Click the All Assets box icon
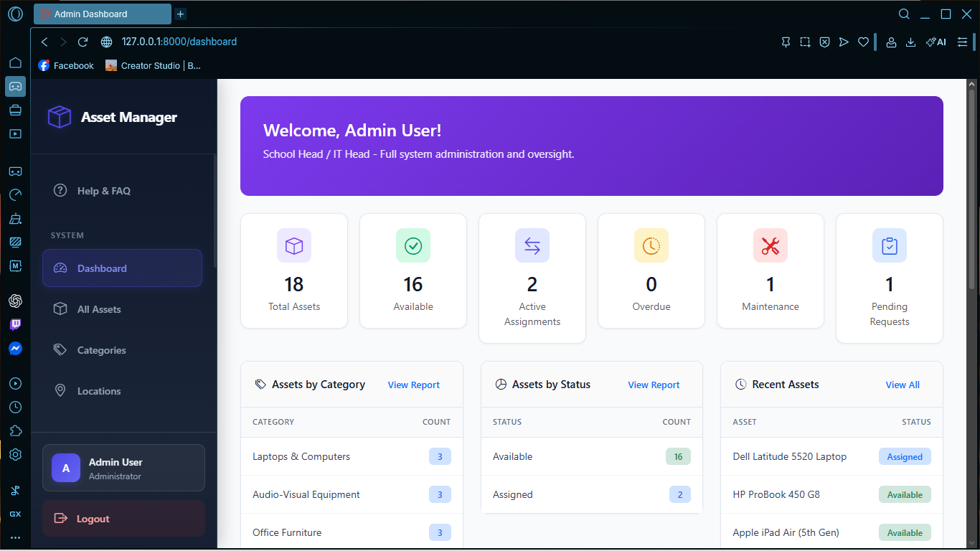 [x=61, y=309]
